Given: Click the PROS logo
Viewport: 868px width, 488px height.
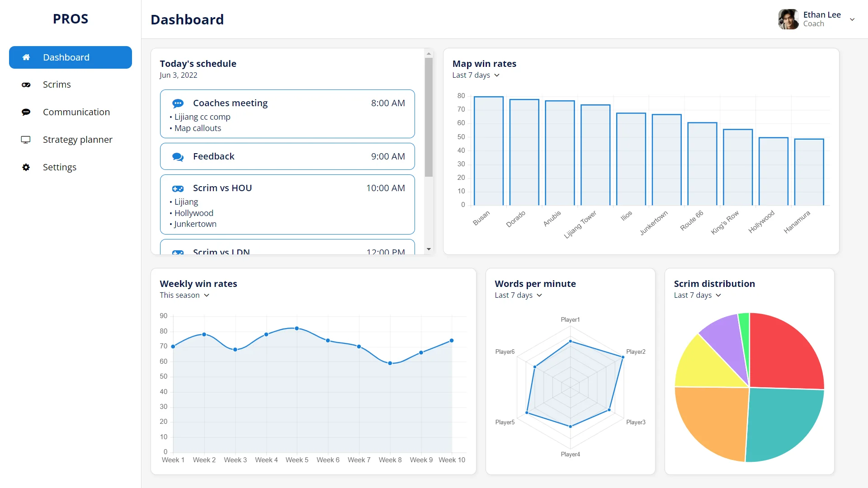Looking at the screenshot, I should [x=70, y=19].
